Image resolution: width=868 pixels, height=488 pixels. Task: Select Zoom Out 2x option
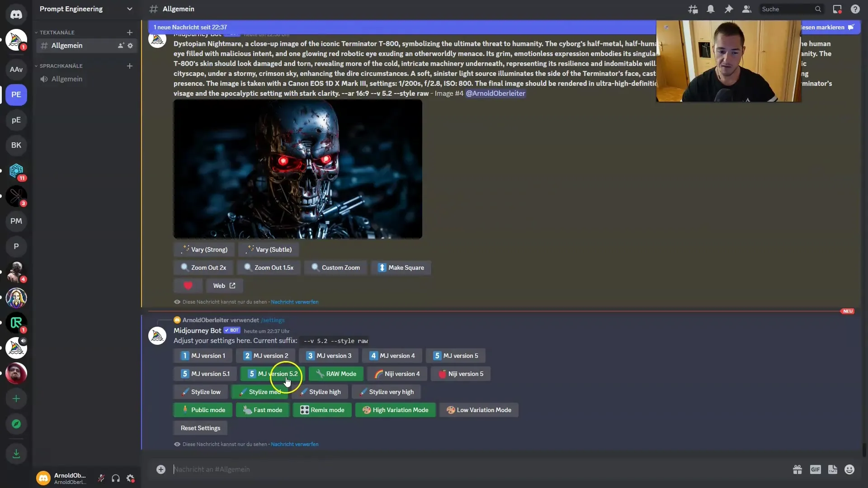click(x=204, y=267)
